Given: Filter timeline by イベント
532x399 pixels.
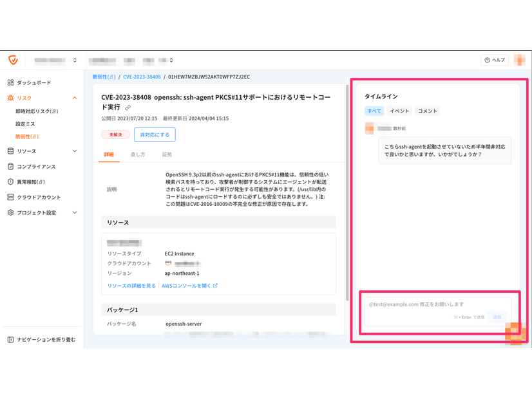Looking at the screenshot, I should click(399, 111).
